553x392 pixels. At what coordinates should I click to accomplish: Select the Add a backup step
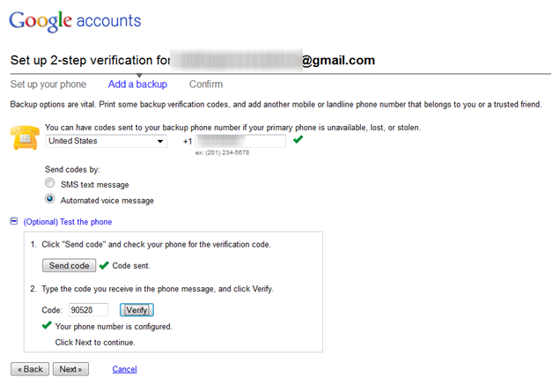tap(137, 85)
